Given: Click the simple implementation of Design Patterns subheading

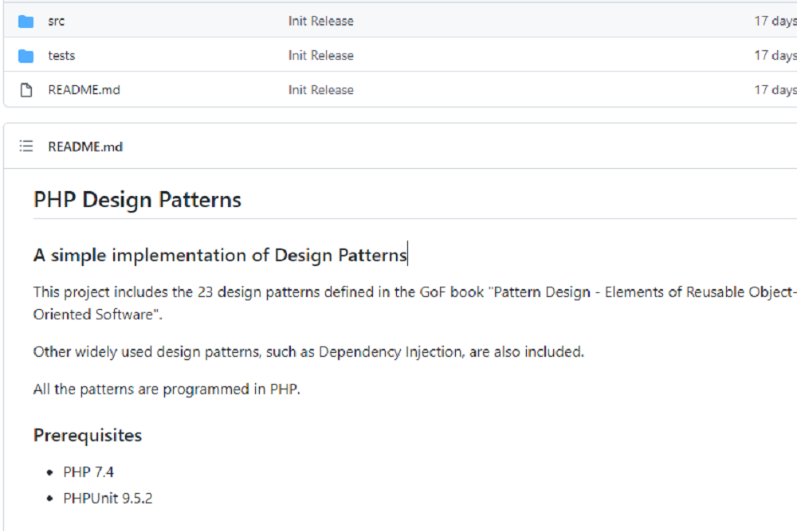Looking at the screenshot, I should (x=220, y=255).
